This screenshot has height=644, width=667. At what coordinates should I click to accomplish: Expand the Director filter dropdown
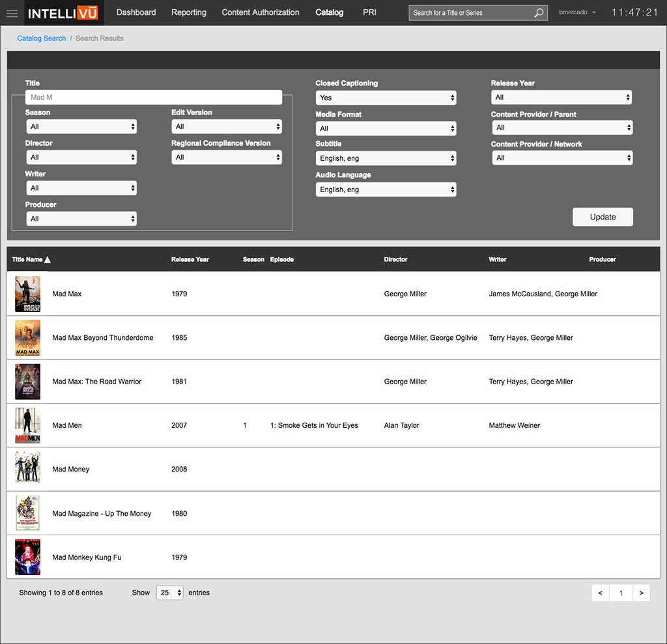point(81,158)
